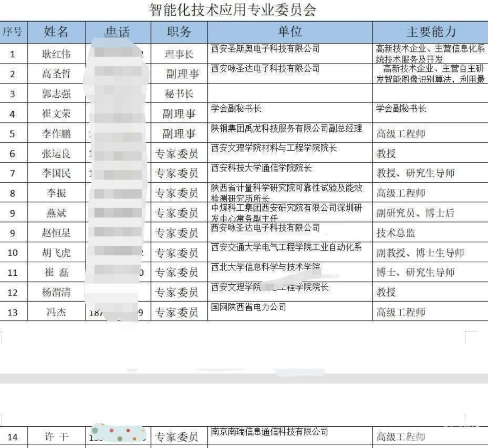This screenshot has width=488, height=448.
Task: Select name cell 胡飞虎
Action: [x=56, y=253]
